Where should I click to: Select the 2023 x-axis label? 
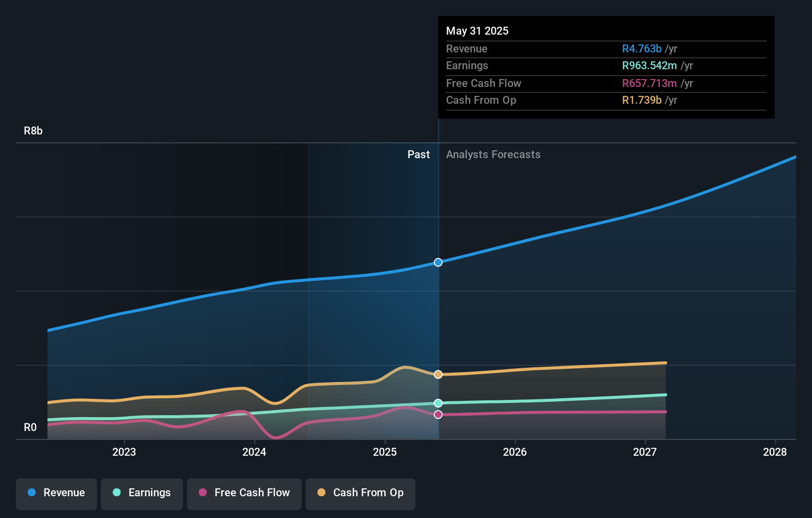tap(124, 452)
